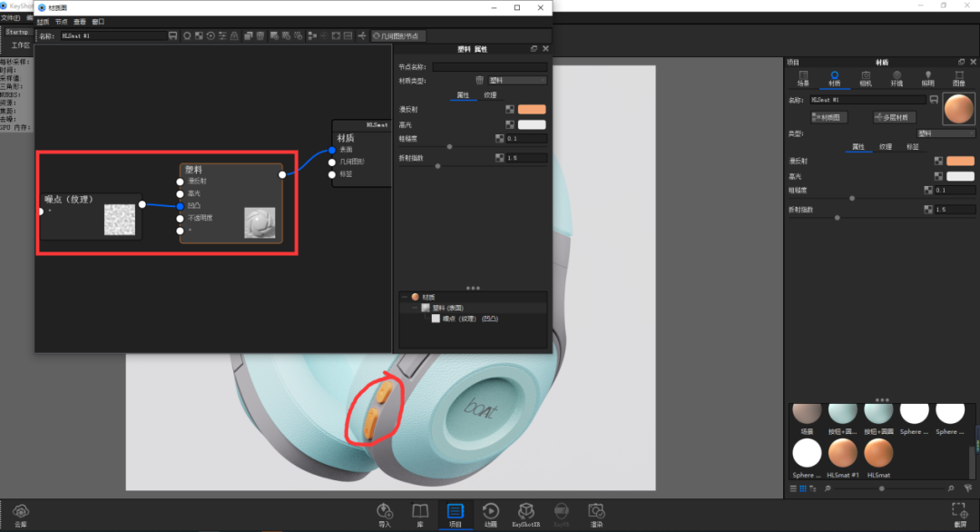Click roughness texture checker icon in graph properties

pyautogui.click(x=499, y=139)
